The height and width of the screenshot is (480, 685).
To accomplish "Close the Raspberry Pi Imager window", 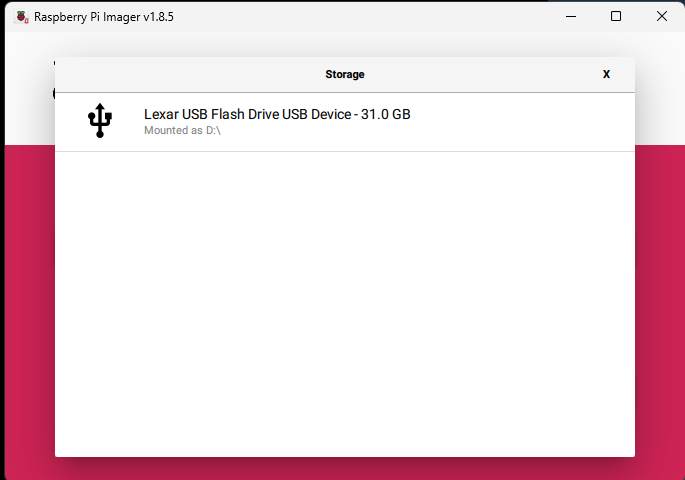I will 661,17.
